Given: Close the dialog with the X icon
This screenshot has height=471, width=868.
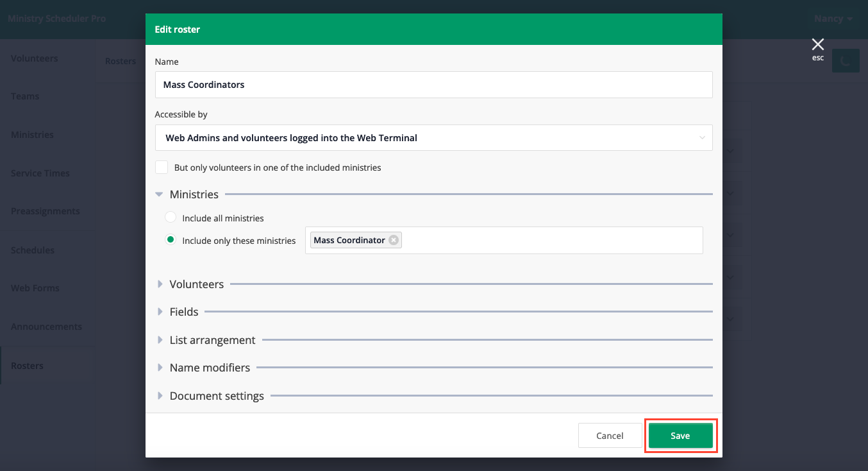Looking at the screenshot, I should point(817,44).
